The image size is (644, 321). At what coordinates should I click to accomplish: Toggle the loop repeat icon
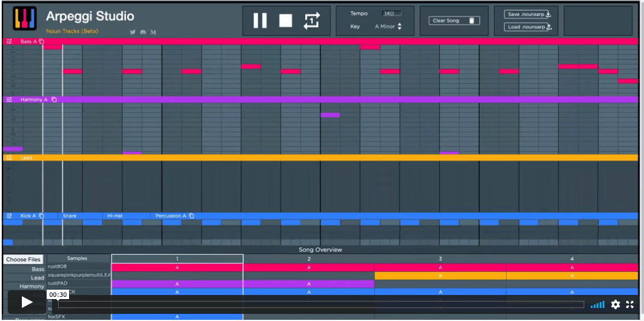pos(312,21)
